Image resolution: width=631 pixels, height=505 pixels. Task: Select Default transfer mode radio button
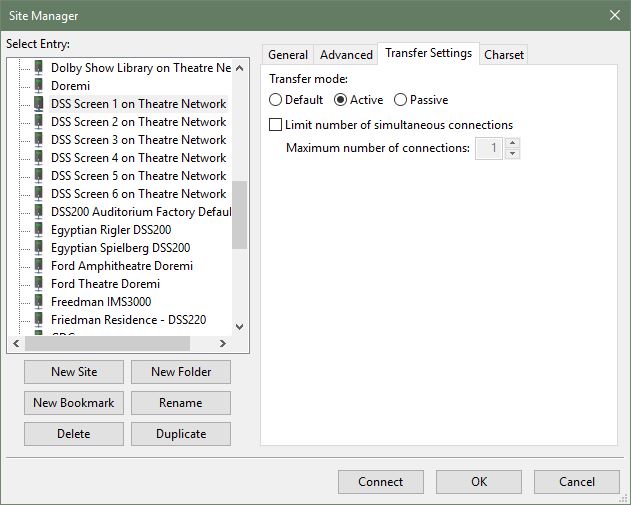[x=275, y=100]
